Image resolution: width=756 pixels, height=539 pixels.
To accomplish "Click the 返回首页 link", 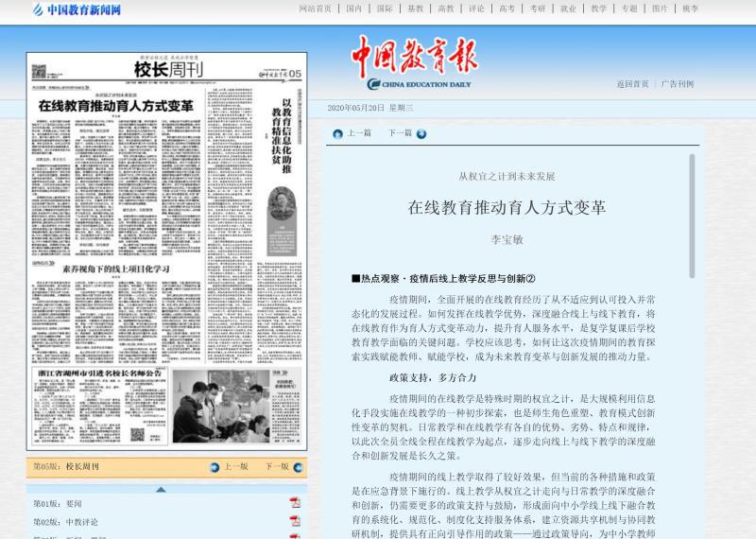I will [632, 83].
